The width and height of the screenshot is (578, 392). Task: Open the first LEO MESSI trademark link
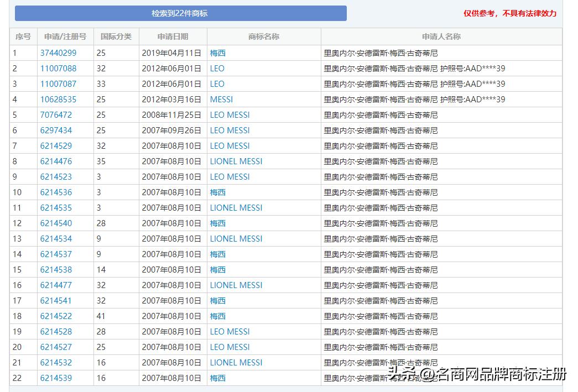230,115
